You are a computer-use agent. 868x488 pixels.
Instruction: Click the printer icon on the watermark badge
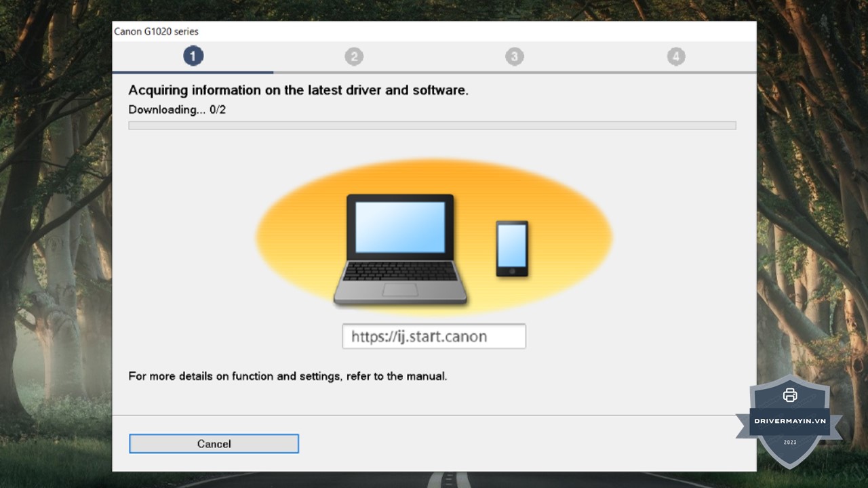790,395
